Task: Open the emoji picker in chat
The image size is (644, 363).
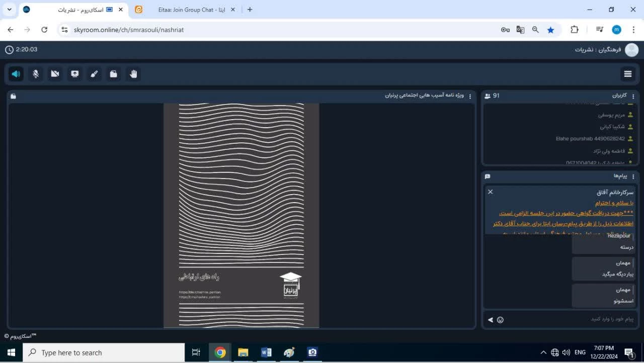Action: point(500,320)
